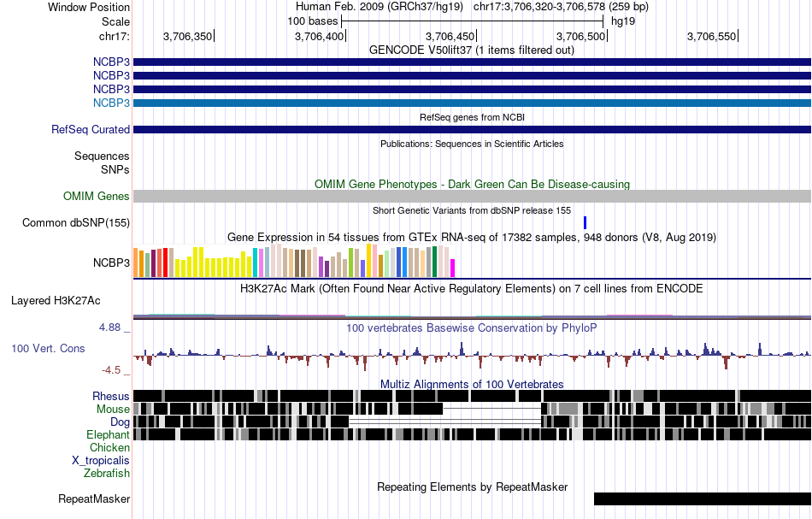Click the Rhesus alignment label
This screenshot has height=519, width=812.
111,396
